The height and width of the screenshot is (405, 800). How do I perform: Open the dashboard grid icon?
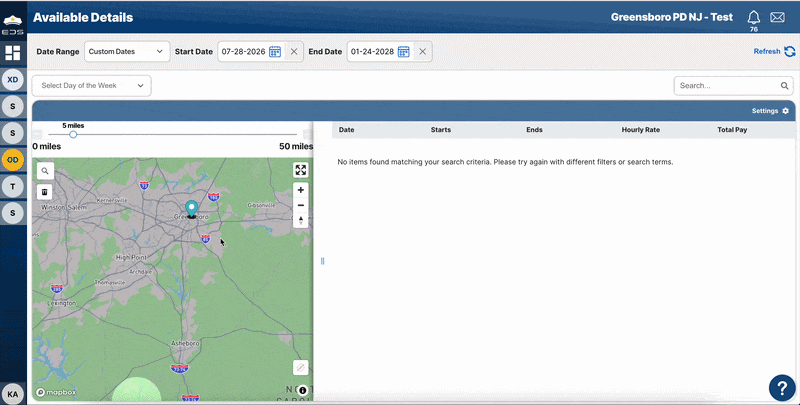pos(12,53)
